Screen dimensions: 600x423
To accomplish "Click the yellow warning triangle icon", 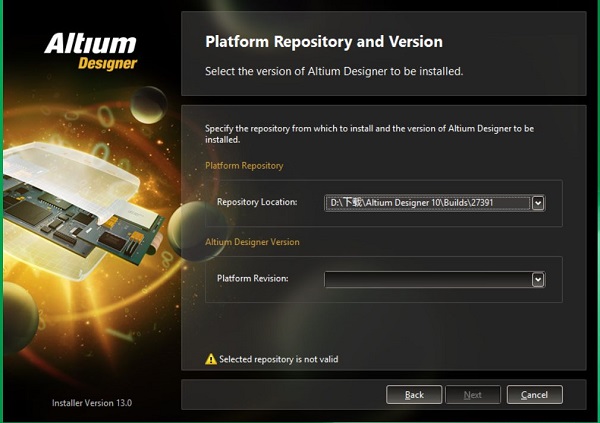I will point(211,359).
